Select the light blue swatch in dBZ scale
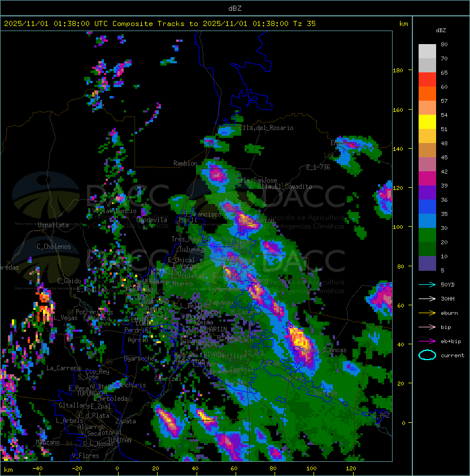 pyautogui.click(x=427, y=220)
